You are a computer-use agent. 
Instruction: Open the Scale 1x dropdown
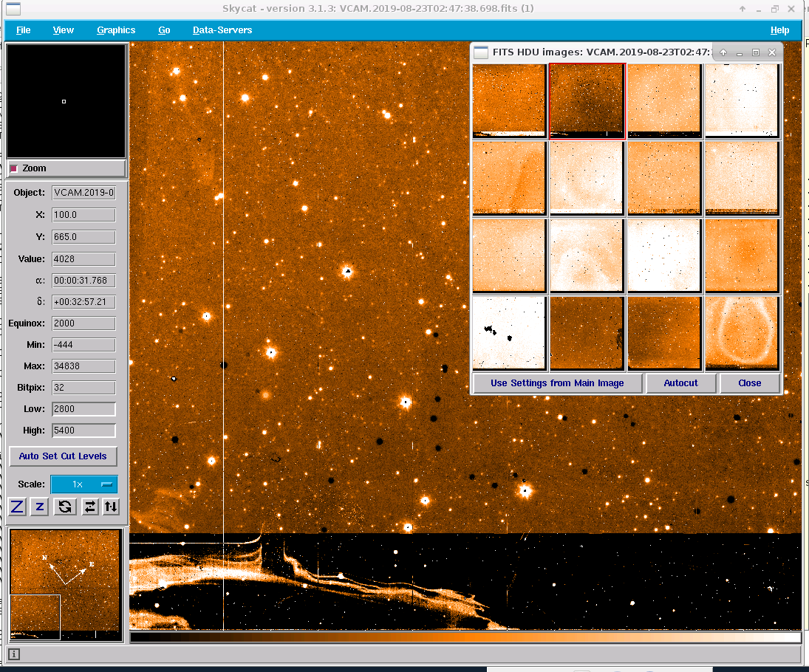point(83,484)
